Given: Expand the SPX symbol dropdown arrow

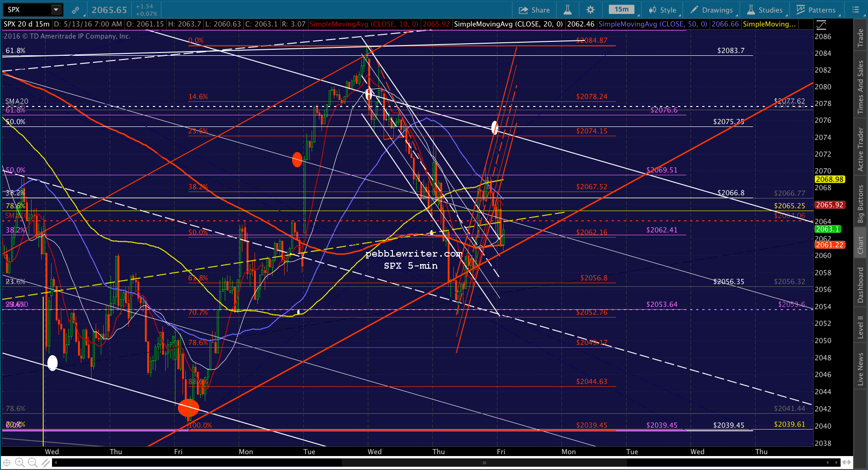Looking at the screenshot, I should click(56, 9).
